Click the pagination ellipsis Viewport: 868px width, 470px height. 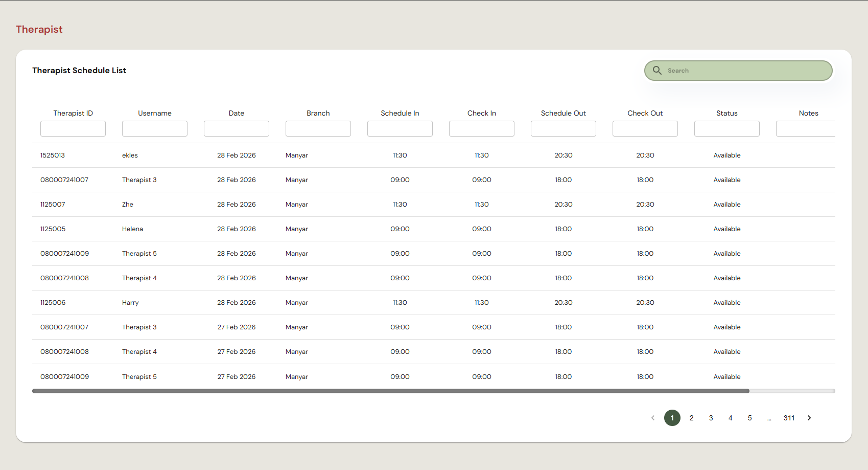(x=769, y=418)
